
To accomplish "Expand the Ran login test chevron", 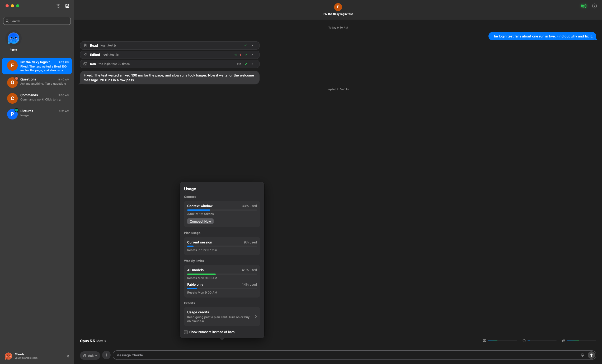I will click(252, 64).
